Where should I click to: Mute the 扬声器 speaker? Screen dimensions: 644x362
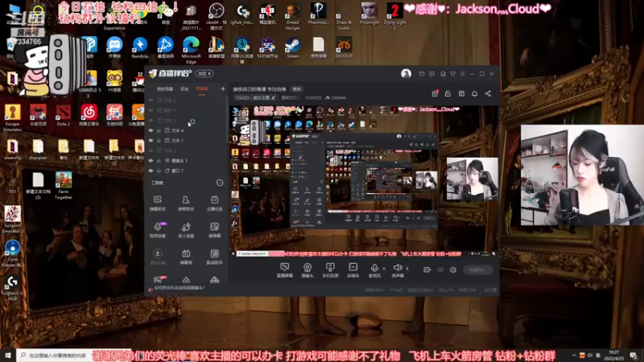coord(397,270)
